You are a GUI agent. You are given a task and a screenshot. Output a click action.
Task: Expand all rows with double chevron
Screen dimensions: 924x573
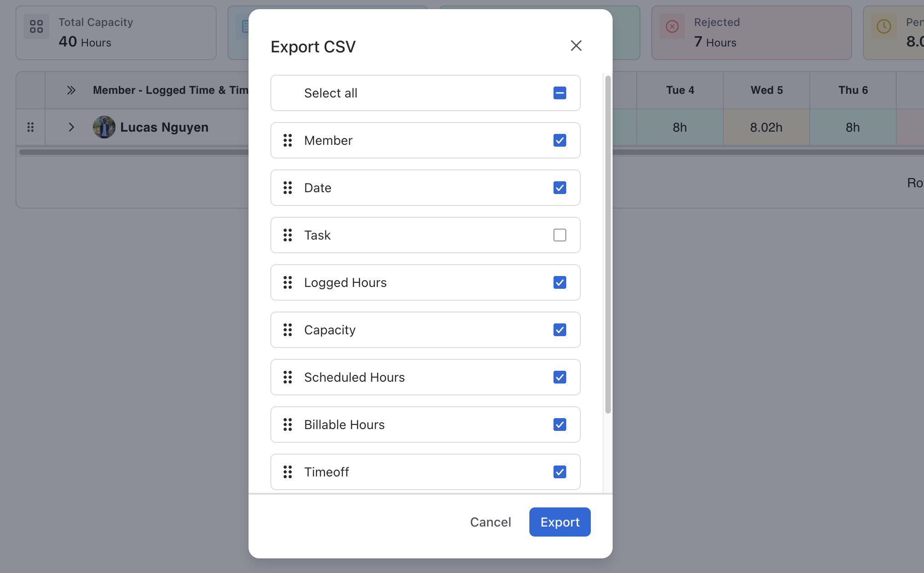(x=71, y=90)
